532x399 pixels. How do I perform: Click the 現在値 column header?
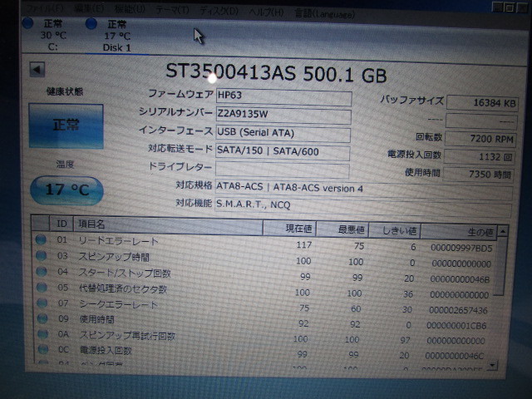[x=289, y=229]
